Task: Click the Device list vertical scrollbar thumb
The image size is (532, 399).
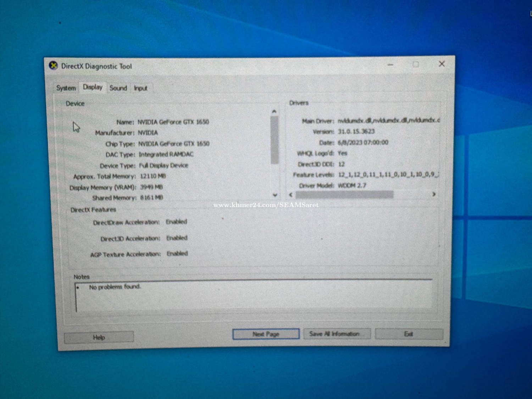Action: pos(275,140)
